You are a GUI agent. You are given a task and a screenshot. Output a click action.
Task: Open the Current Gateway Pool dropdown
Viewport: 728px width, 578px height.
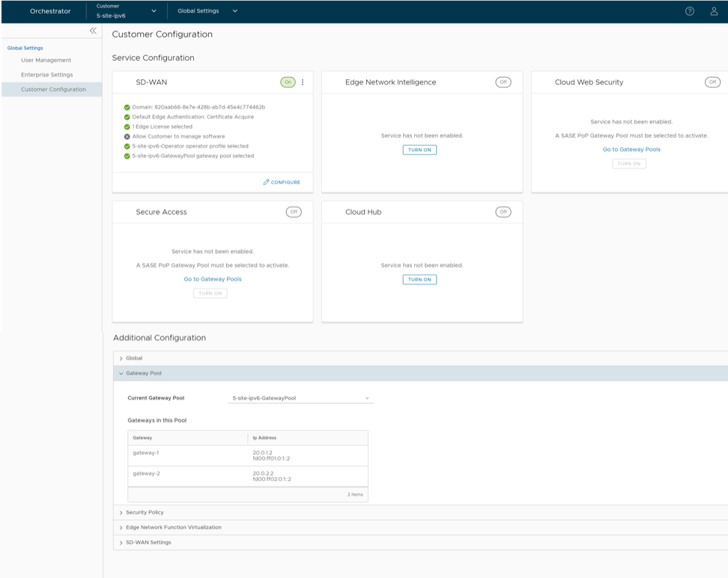tap(300, 398)
